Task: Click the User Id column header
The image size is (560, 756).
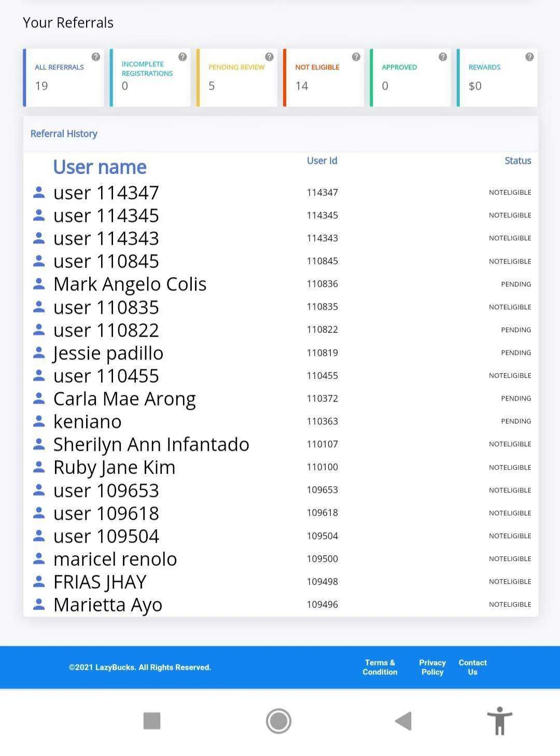Action: [322, 161]
